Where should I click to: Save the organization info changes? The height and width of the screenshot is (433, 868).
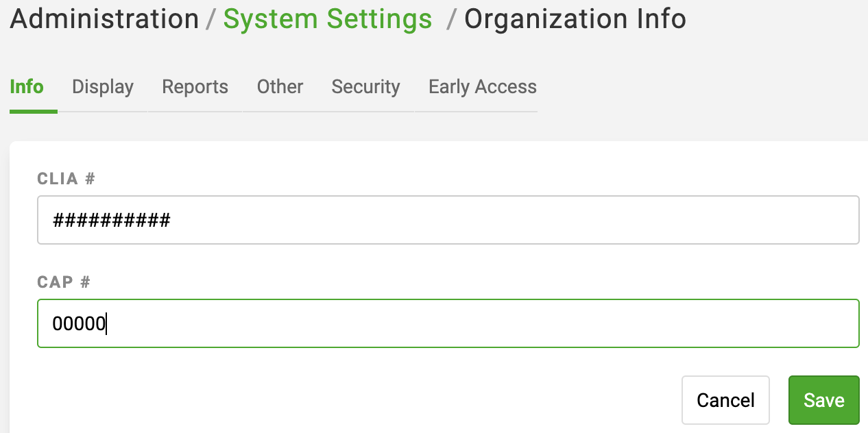point(823,400)
